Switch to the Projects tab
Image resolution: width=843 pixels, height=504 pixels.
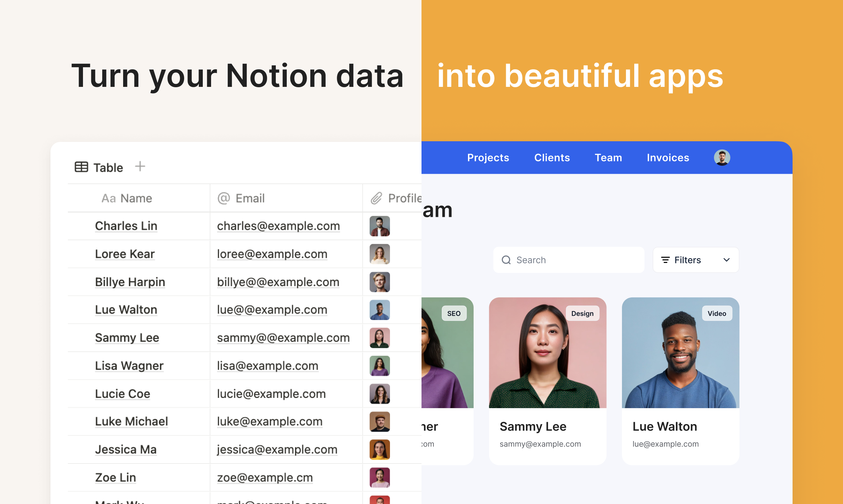pos(488,157)
